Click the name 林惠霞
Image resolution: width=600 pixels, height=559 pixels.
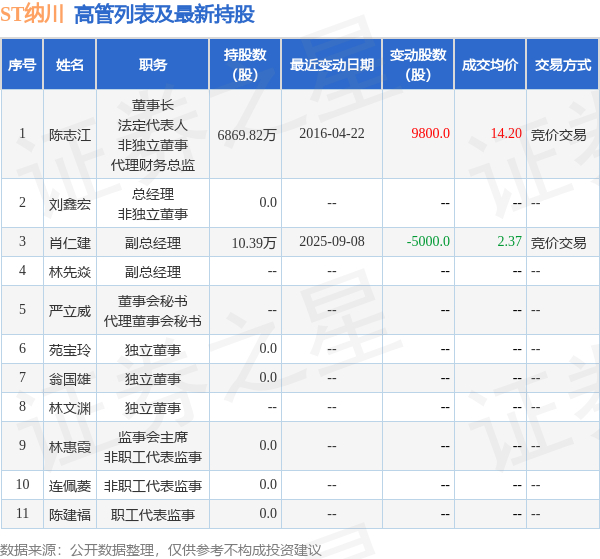(x=70, y=447)
